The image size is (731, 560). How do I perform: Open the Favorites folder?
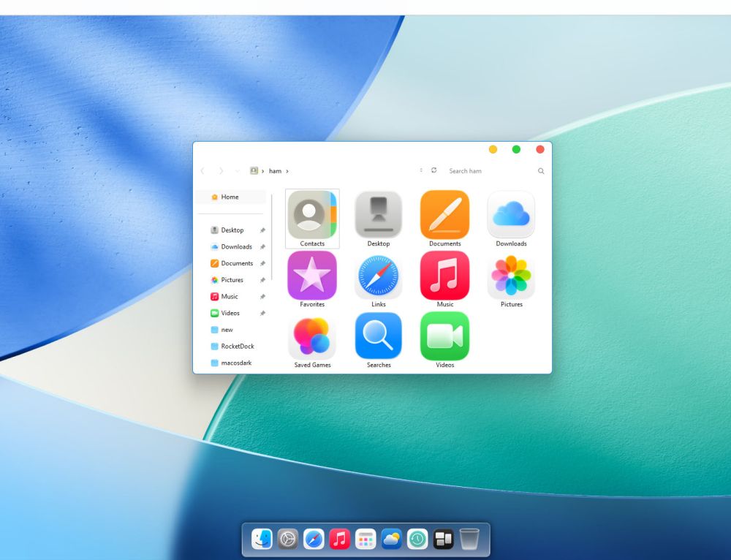pyautogui.click(x=312, y=276)
